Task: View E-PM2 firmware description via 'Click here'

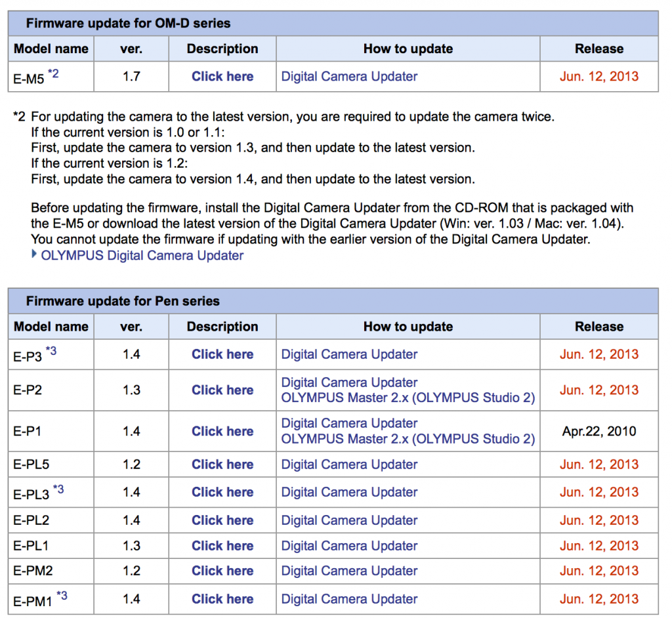Action: pos(222,571)
